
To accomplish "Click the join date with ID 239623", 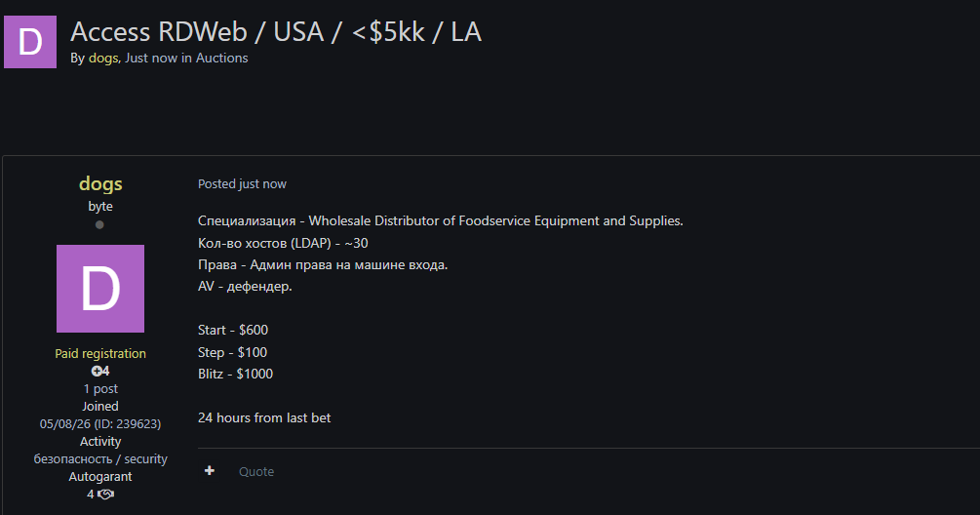I will click(x=100, y=423).
